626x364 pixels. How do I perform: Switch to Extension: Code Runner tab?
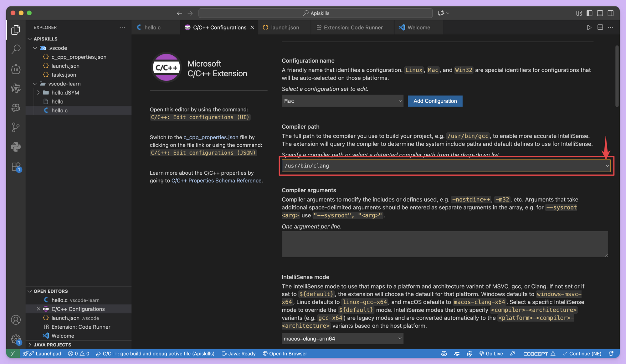353,28
